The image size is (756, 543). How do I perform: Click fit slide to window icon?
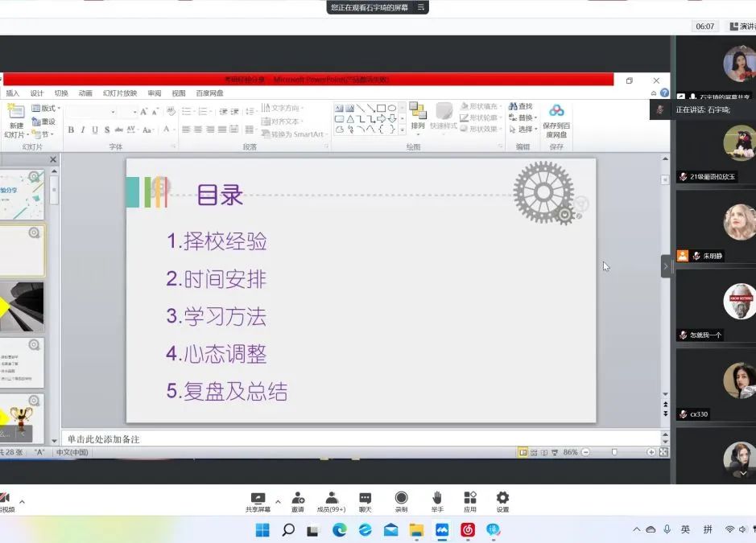tap(664, 452)
